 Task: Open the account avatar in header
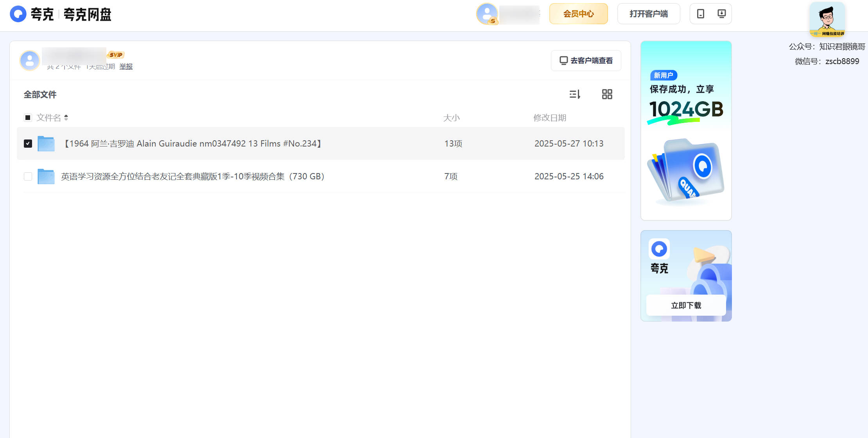point(487,14)
